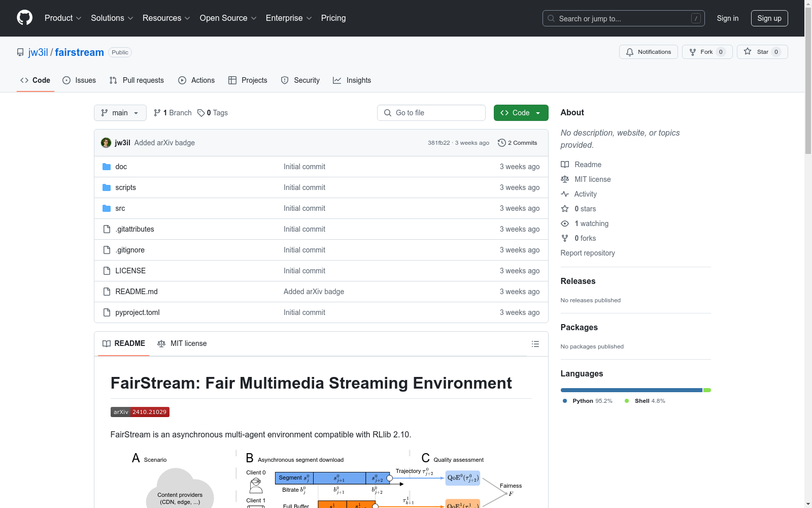
Task: Click the commits history clock icon
Action: pyautogui.click(x=502, y=143)
